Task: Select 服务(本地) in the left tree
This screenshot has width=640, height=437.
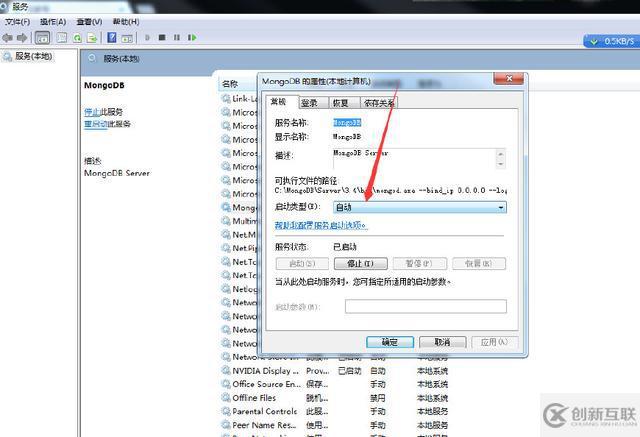Action: click(x=33, y=56)
